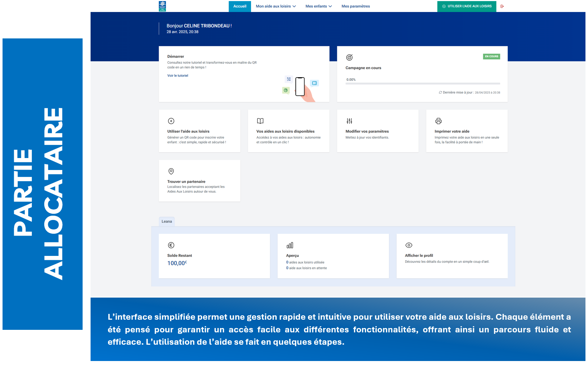Click the bar chart icon above Aperçu

click(290, 245)
